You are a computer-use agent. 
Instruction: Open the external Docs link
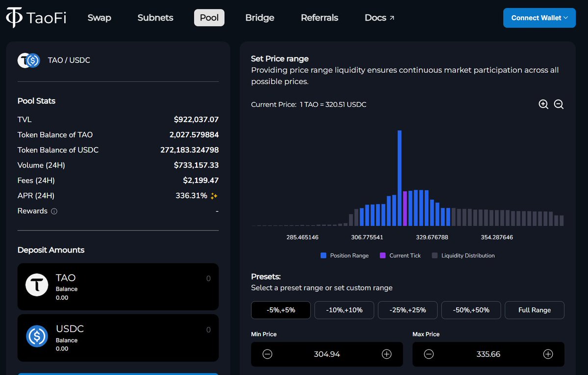(380, 18)
